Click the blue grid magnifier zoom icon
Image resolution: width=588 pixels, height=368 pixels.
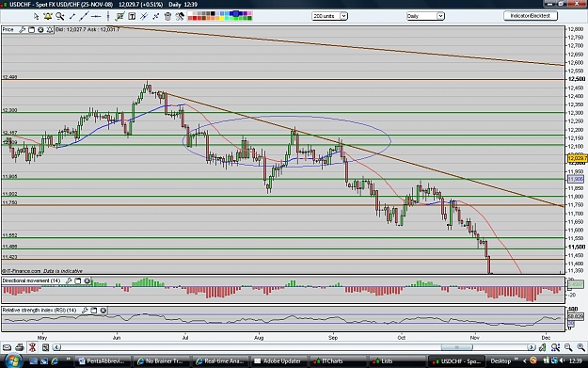click(x=555, y=347)
